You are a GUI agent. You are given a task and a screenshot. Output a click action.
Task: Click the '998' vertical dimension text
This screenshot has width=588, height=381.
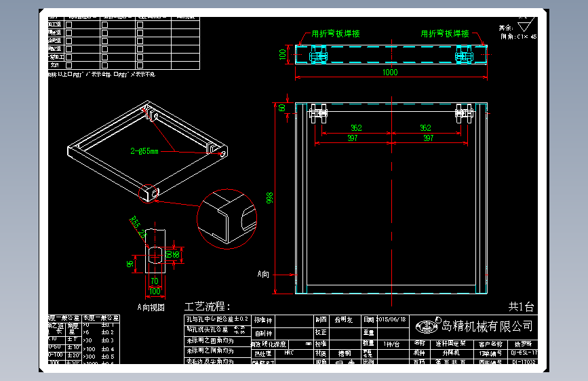(x=270, y=198)
